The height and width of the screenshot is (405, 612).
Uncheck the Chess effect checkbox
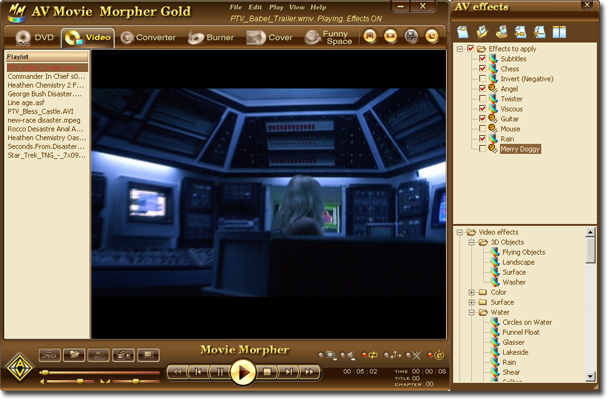click(x=482, y=69)
